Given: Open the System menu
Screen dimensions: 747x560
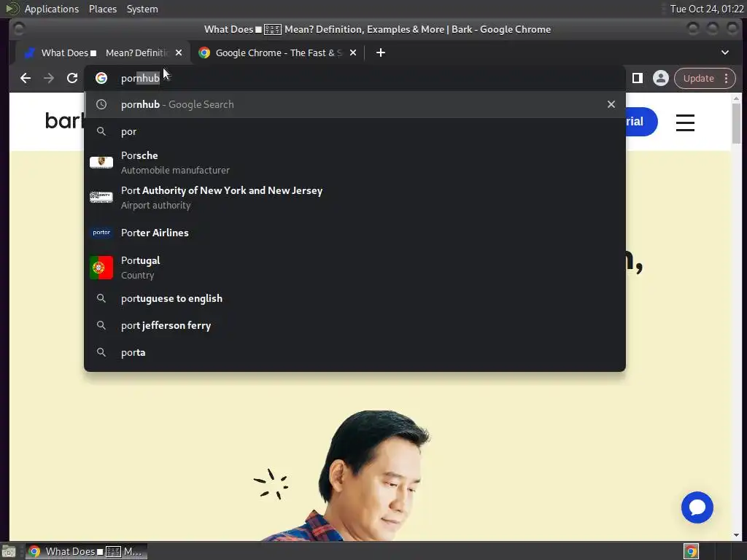Looking at the screenshot, I should pos(142,9).
